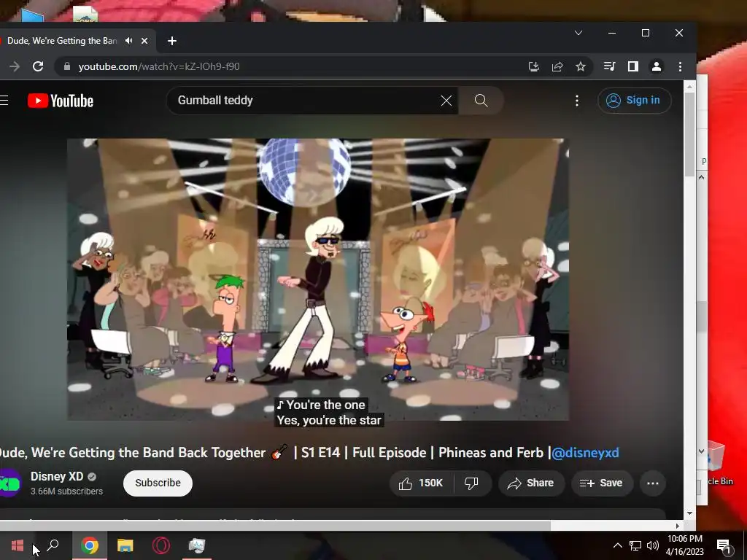The height and width of the screenshot is (560, 747).
Task: Reload the YouTube page
Action: 38,66
